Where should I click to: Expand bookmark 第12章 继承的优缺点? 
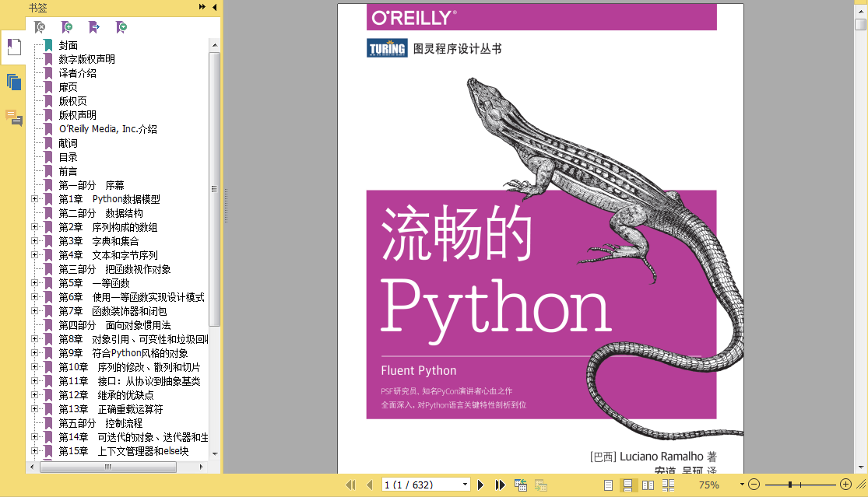[x=34, y=395]
